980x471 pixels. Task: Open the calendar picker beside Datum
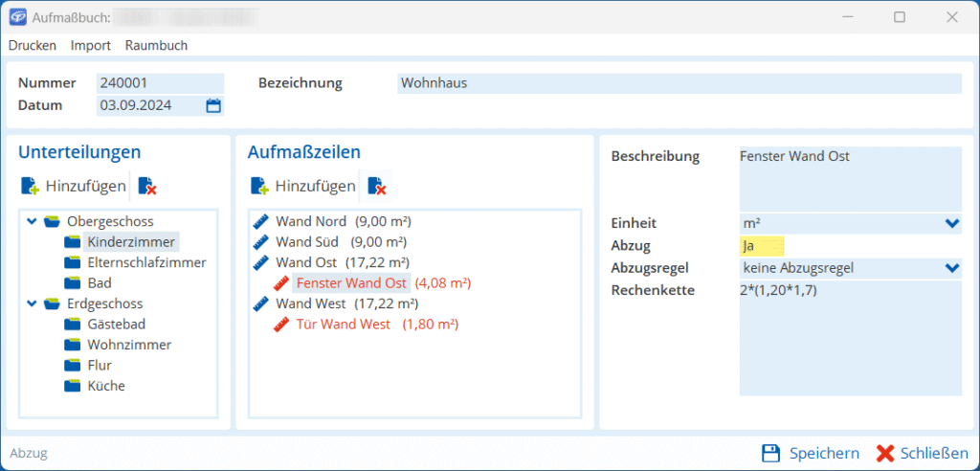pos(213,105)
